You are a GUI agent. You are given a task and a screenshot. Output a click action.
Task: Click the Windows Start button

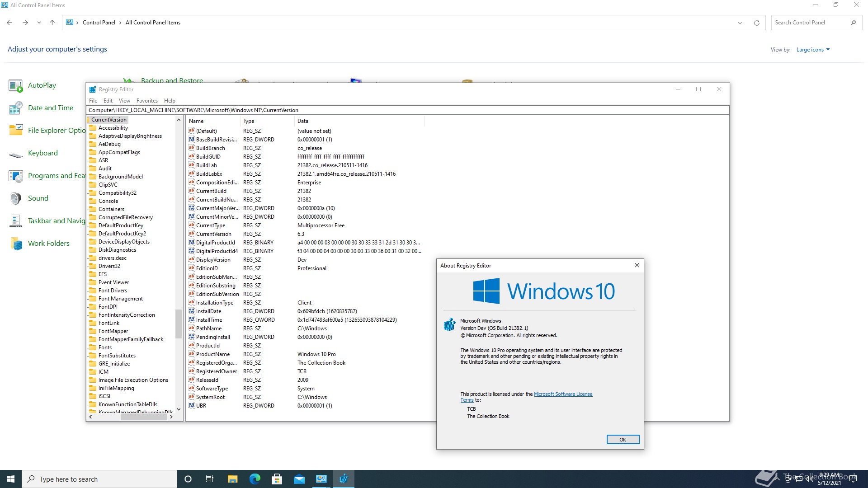(x=11, y=479)
